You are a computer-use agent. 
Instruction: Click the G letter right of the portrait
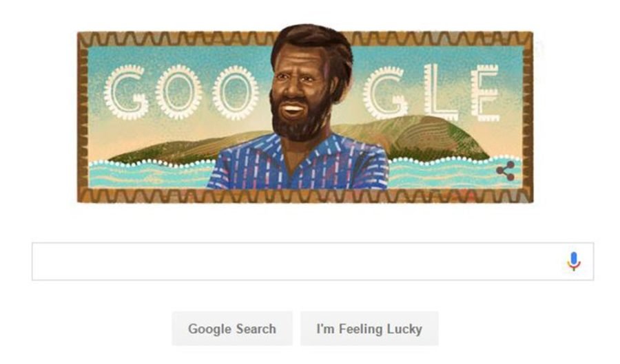(x=385, y=93)
